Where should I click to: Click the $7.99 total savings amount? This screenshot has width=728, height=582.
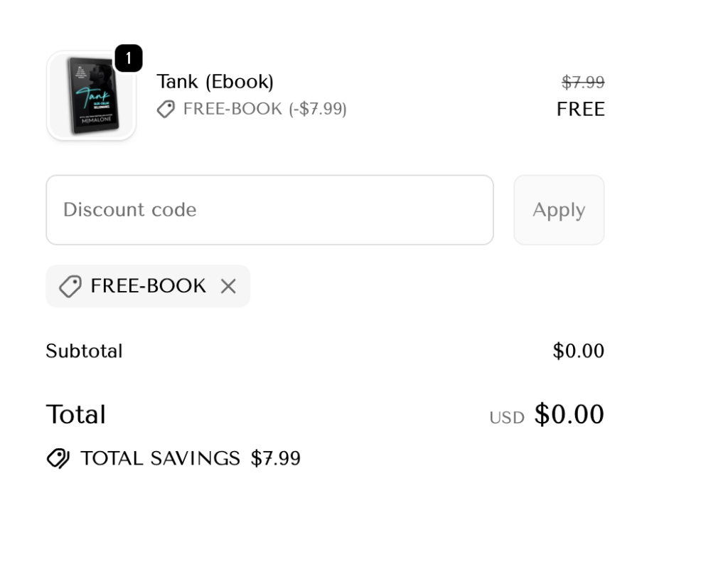point(276,458)
